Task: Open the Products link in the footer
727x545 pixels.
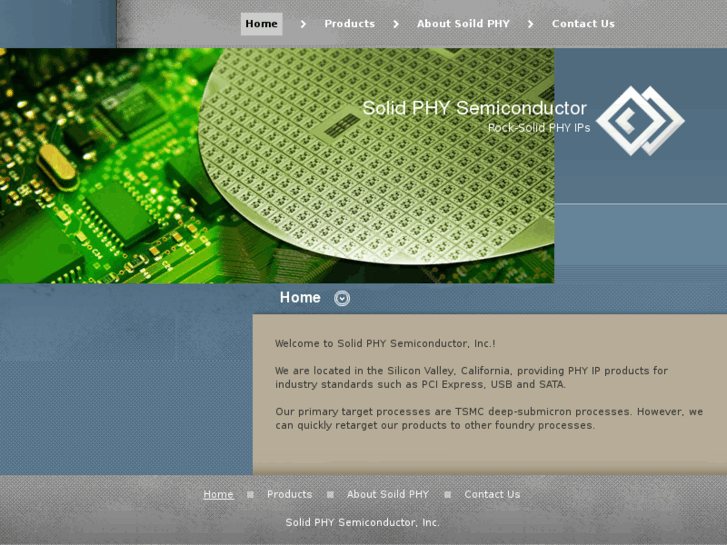Action: coord(289,494)
